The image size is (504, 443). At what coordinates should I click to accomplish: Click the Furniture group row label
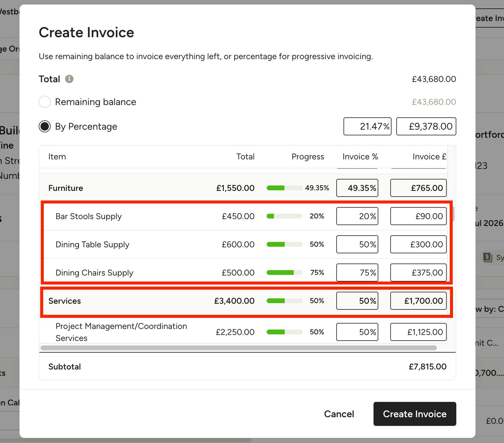[66, 188]
